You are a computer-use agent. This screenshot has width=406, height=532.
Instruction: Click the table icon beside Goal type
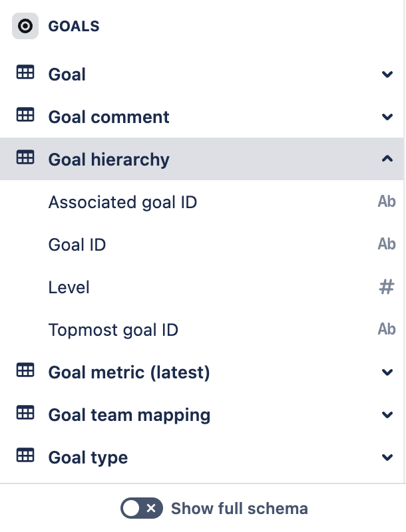click(25, 457)
